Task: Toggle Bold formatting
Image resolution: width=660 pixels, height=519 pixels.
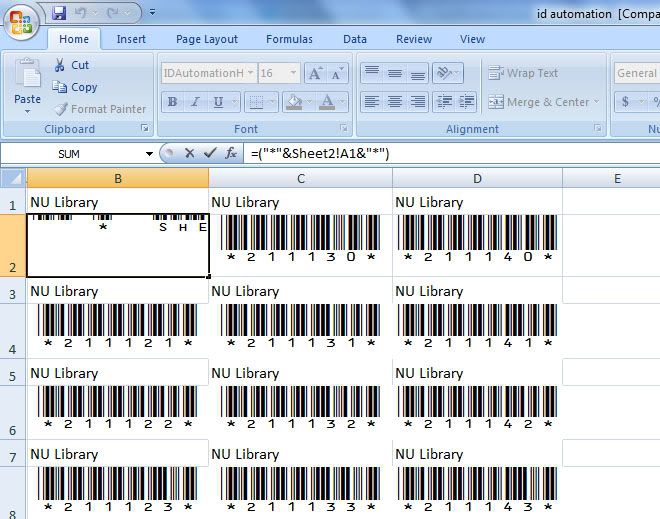Action: (x=172, y=102)
